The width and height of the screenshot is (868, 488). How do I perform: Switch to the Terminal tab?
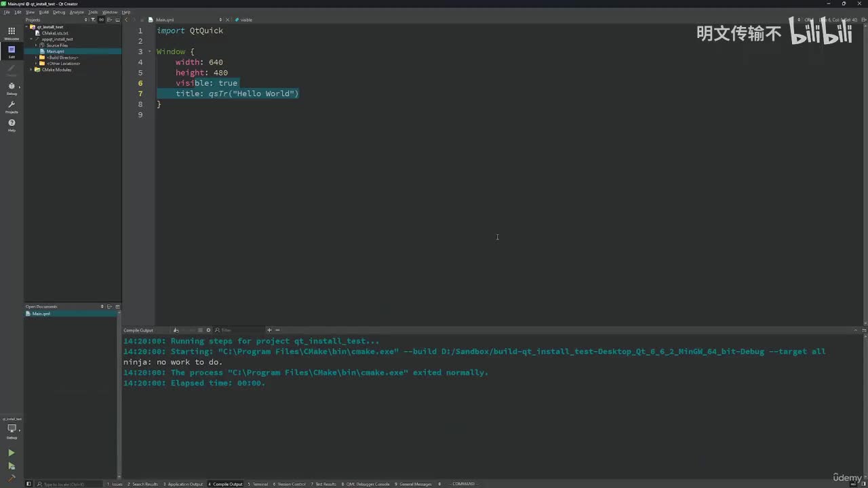point(258,484)
